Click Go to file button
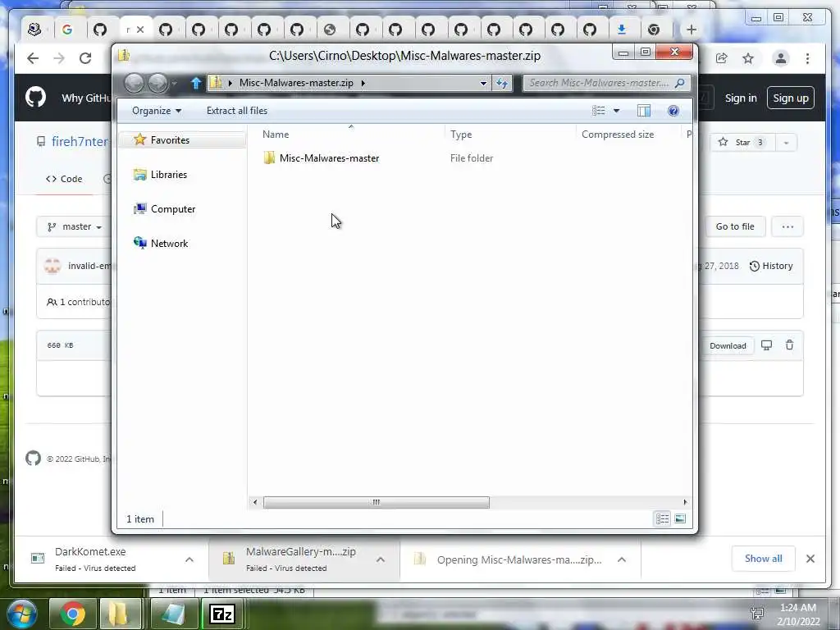Viewport: 840px width, 630px height. coord(734,226)
